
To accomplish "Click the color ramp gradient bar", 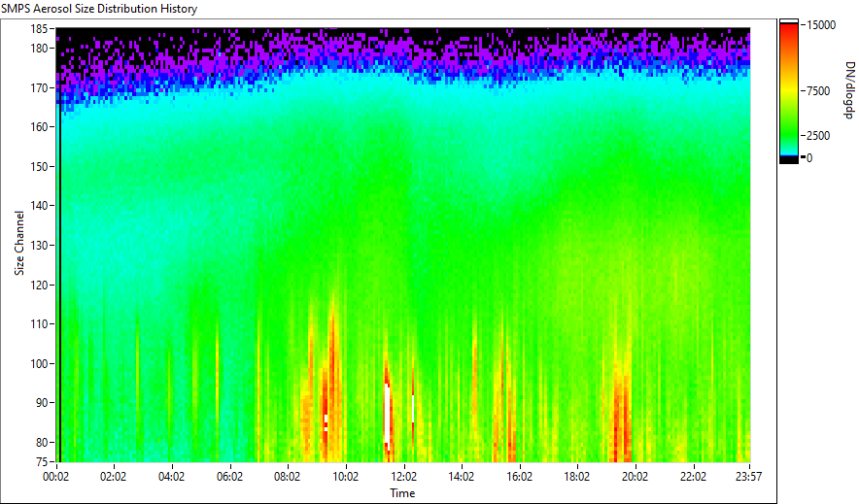I will (789, 91).
